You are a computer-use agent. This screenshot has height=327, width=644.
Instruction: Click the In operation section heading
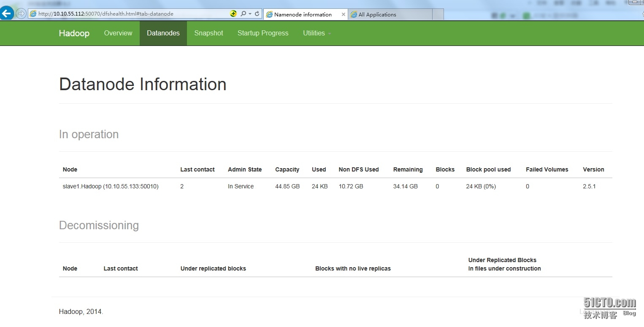[89, 134]
